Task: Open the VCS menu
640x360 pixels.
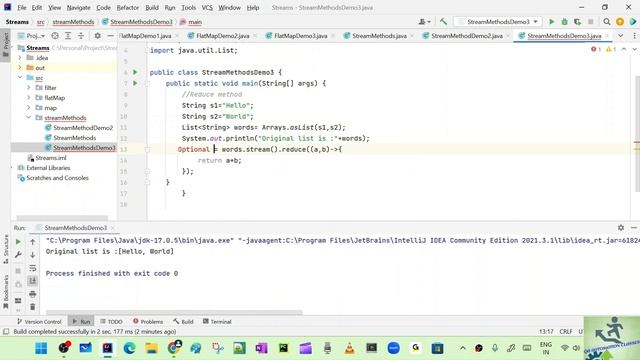Action: [207, 7]
